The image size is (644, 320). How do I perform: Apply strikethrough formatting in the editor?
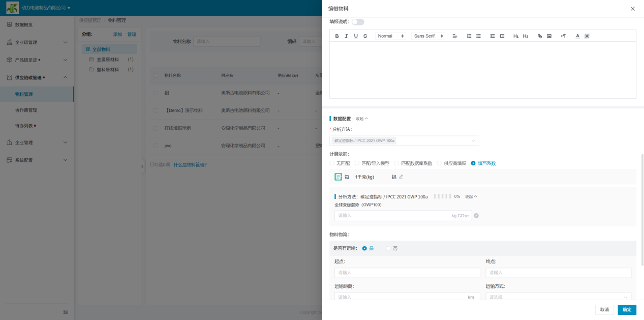point(365,36)
